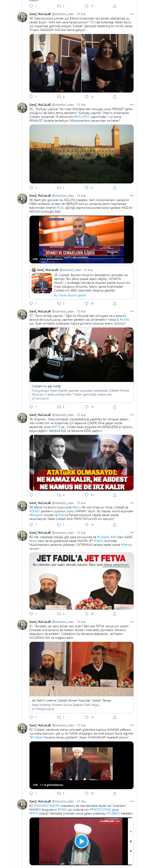The width and height of the screenshot is (152, 868).
Task: Share tweet 57 about ikinci evlilik
Action: [115, 407]
